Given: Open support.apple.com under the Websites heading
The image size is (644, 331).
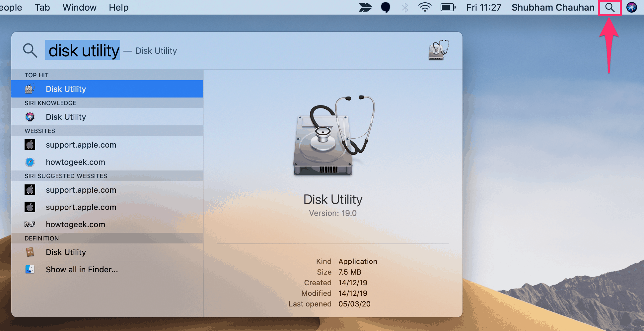Looking at the screenshot, I should [x=107, y=145].
